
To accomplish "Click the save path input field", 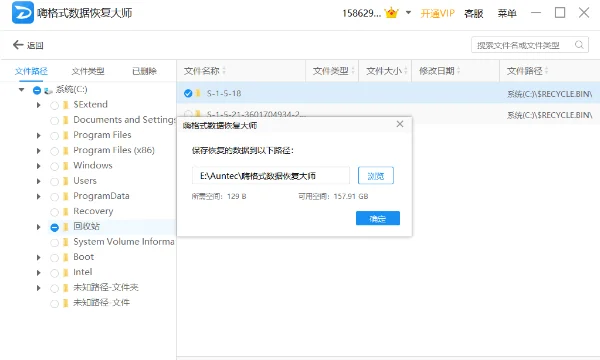I will [x=271, y=176].
